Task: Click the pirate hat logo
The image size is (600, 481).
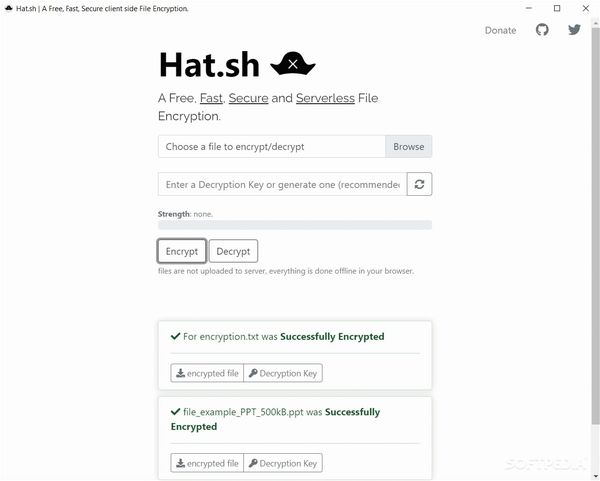Action: [x=293, y=64]
